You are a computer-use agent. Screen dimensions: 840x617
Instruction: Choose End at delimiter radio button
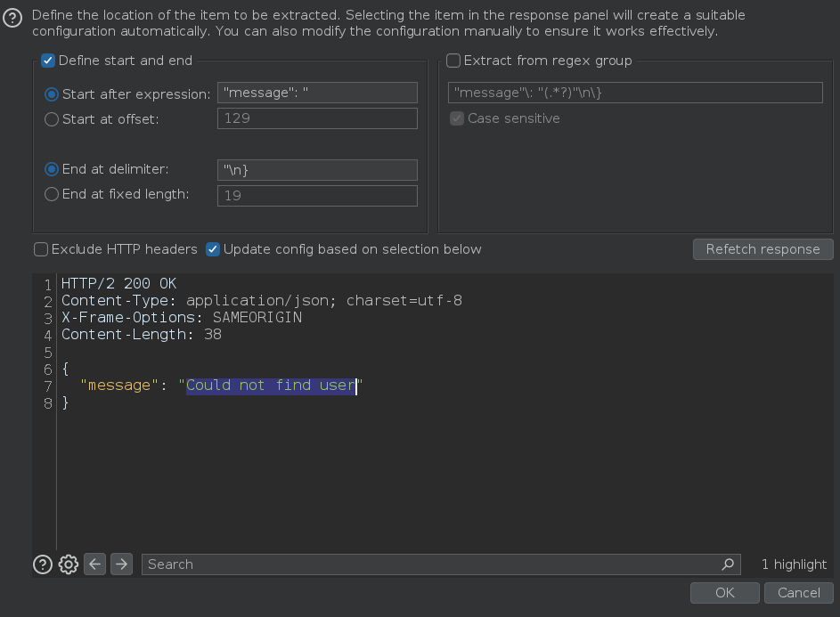pos(52,169)
